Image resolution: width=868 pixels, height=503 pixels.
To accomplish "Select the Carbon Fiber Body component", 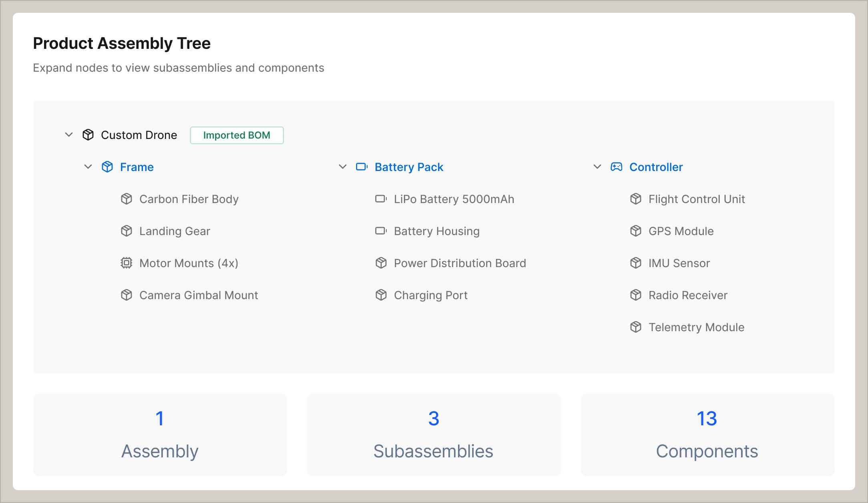I will [x=189, y=199].
